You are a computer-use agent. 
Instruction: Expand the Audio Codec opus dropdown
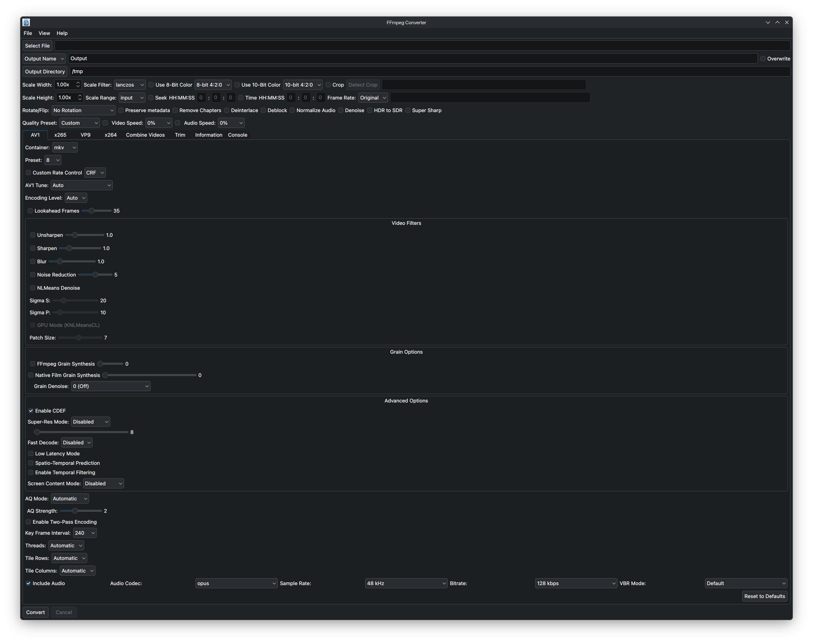pyautogui.click(x=236, y=583)
